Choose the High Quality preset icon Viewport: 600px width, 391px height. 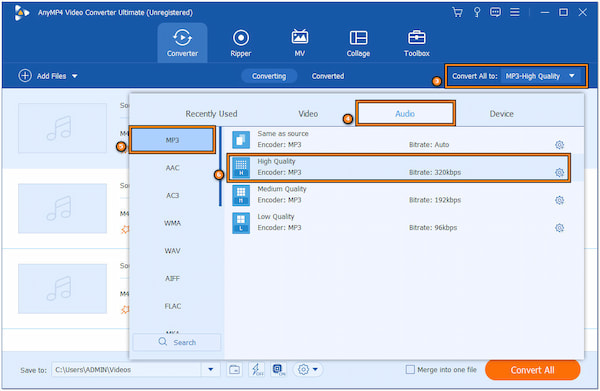pos(241,168)
